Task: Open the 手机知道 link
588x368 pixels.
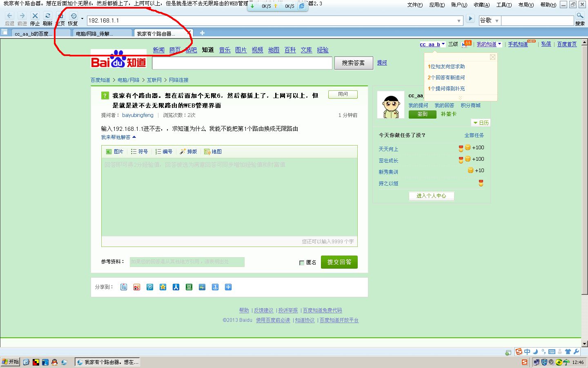Action: click(x=518, y=44)
